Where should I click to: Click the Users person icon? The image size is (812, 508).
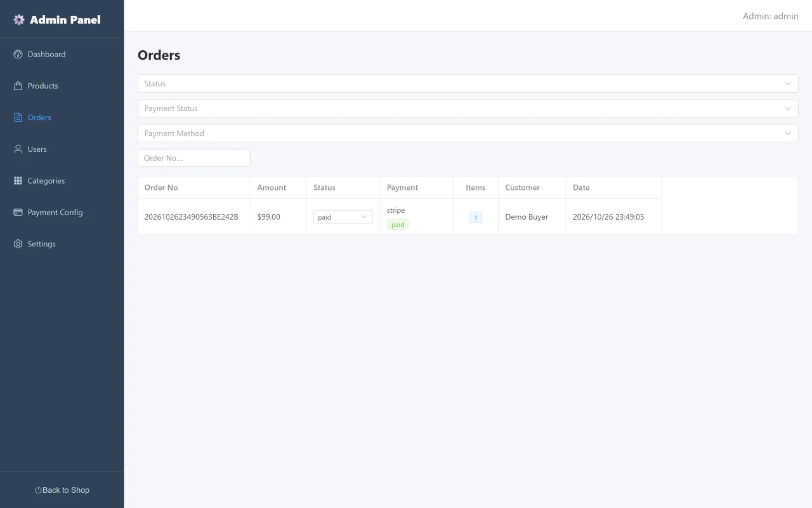point(18,149)
